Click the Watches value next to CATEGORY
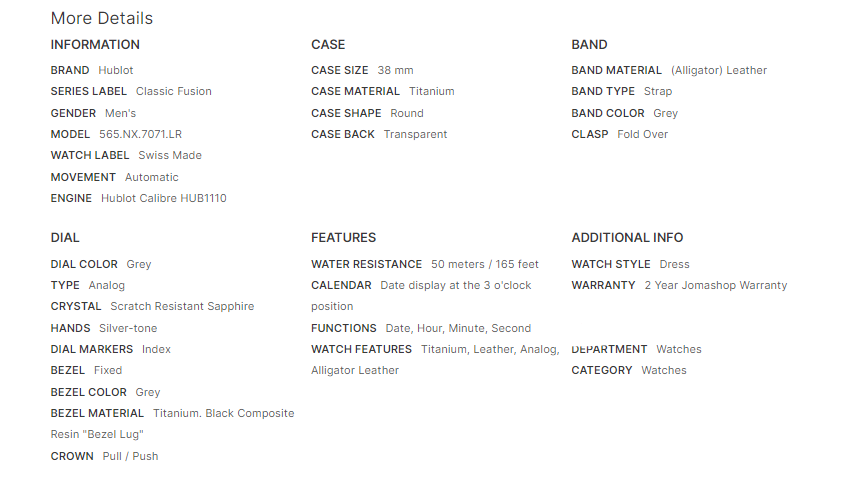The width and height of the screenshot is (852, 477). click(x=664, y=370)
